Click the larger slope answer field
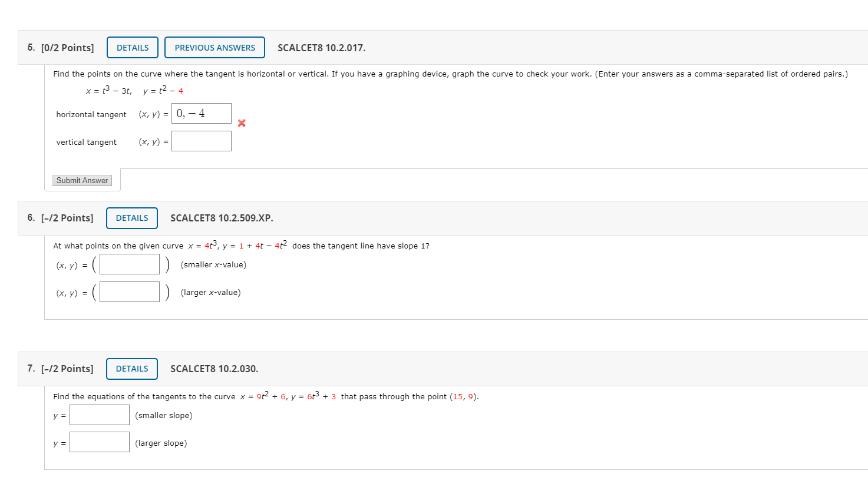Image resolution: width=868 pixels, height=497 pixels. pyautogui.click(x=100, y=442)
